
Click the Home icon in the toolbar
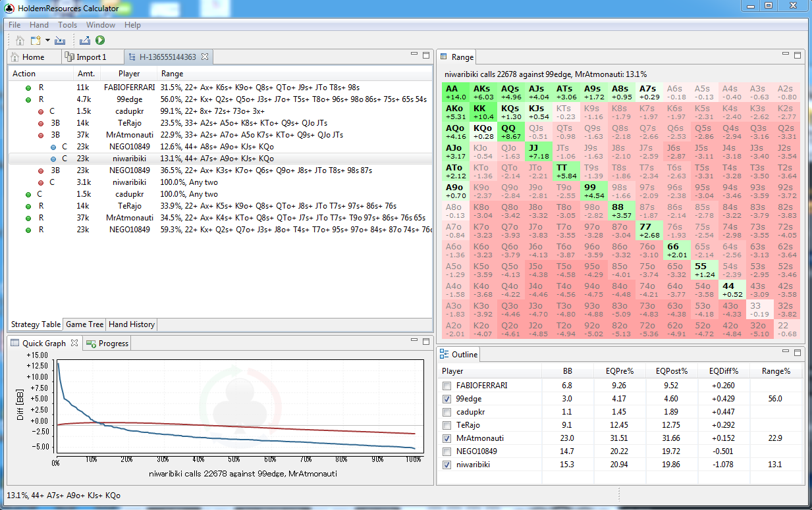click(x=20, y=41)
